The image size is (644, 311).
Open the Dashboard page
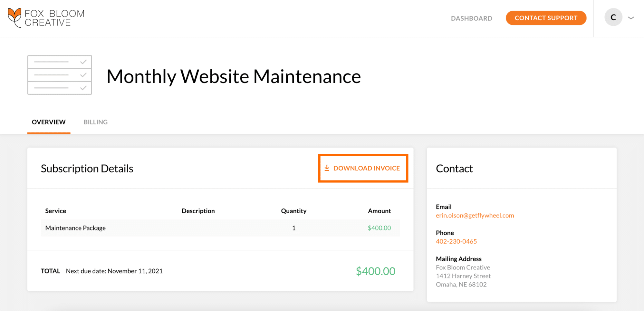click(x=471, y=18)
